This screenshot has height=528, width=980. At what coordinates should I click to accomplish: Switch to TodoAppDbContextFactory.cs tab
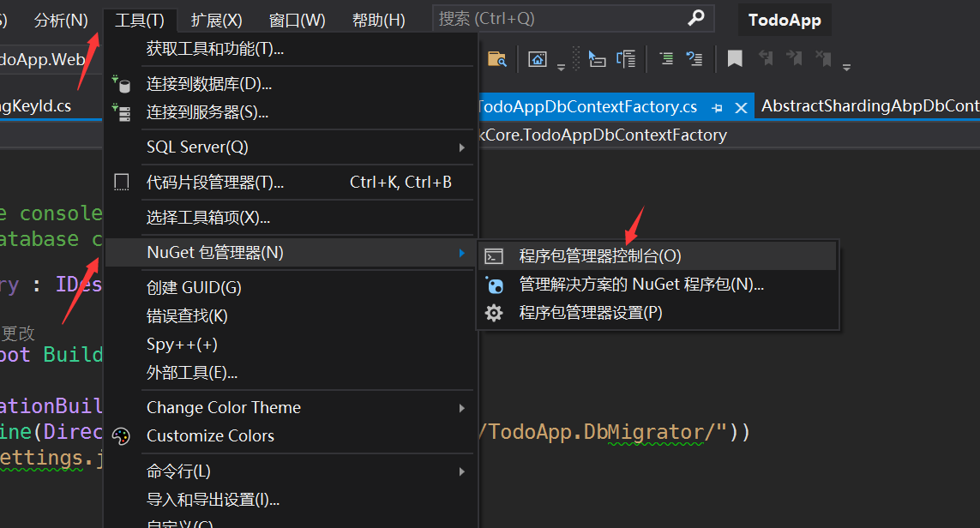coord(588,107)
